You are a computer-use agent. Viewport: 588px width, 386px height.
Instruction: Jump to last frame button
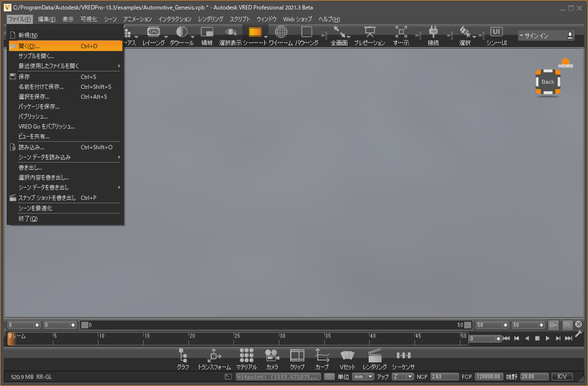coord(569,338)
